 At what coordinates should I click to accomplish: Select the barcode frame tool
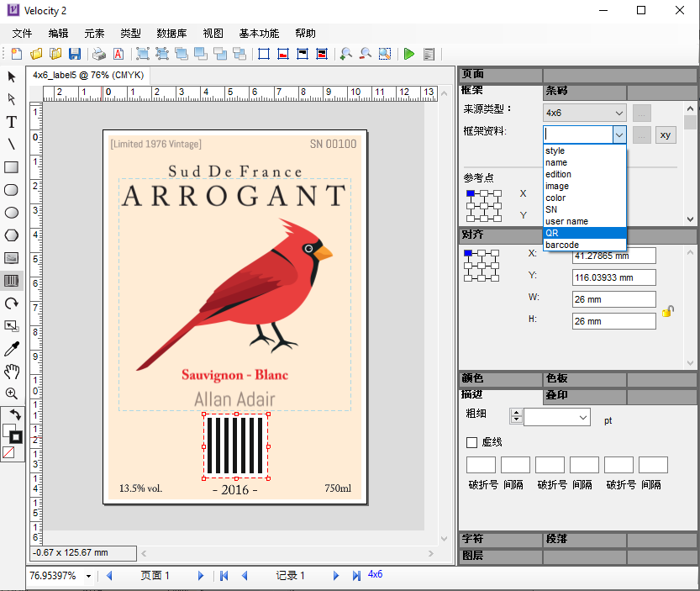pyautogui.click(x=12, y=281)
